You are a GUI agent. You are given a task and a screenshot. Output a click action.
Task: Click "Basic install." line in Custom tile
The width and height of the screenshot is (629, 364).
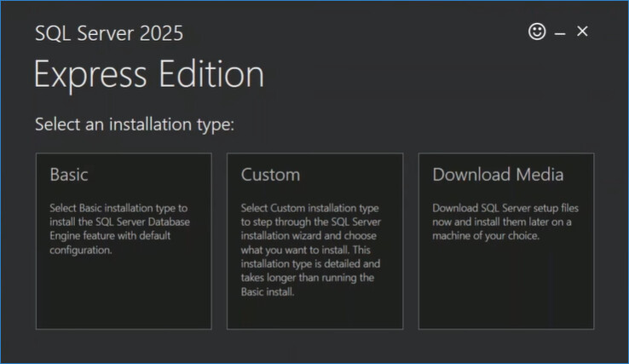tap(268, 293)
